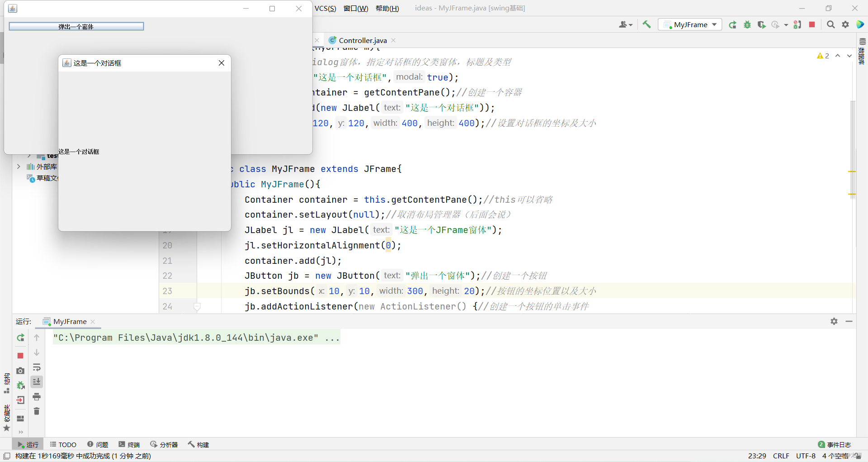Print the console output
Screen dimensions: 868x462
37,397
